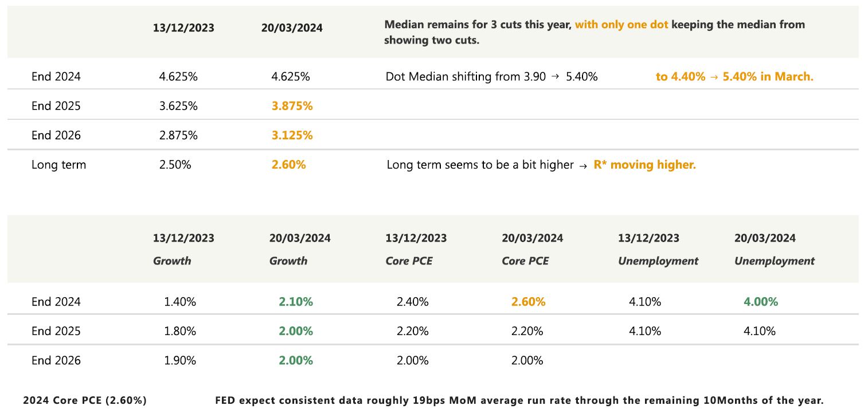Click the "Long term" row label
This screenshot has height=417, width=868.
click(x=58, y=165)
